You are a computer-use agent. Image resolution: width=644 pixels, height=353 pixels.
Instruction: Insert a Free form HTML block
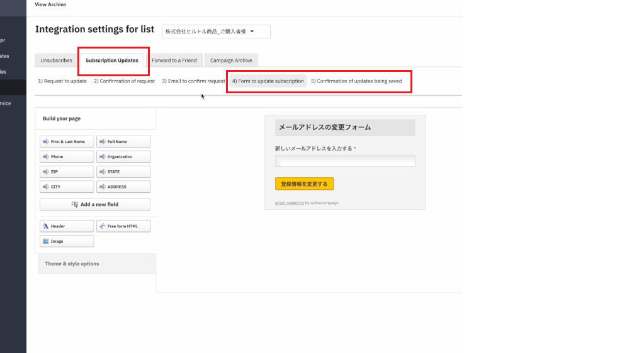click(x=123, y=226)
